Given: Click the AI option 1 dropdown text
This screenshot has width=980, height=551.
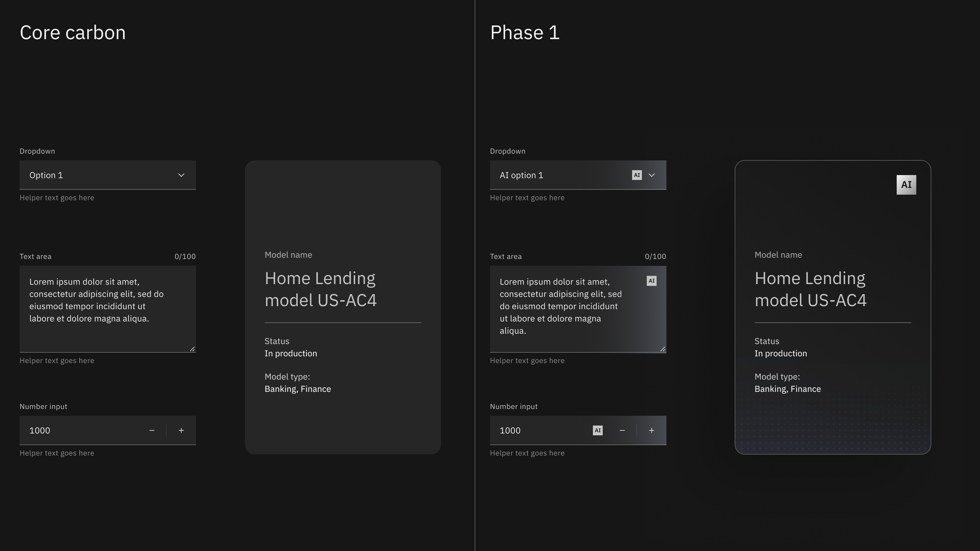Looking at the screenshot, I should [x=521, y=175].
